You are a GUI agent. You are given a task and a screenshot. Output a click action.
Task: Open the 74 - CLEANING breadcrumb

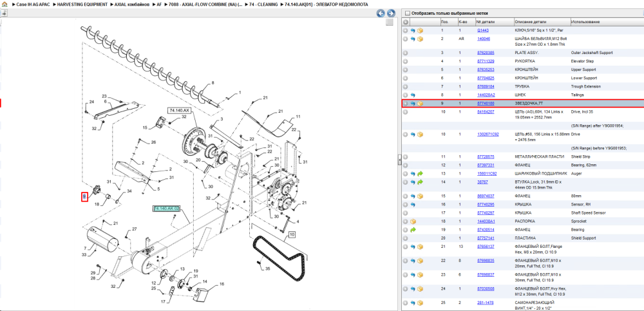pos(263,5)
